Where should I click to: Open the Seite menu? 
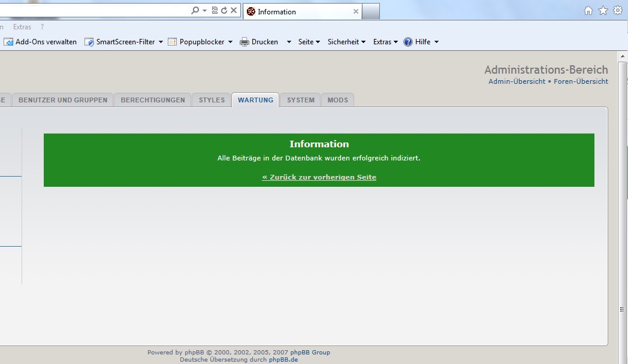click(x=309, y=42)
